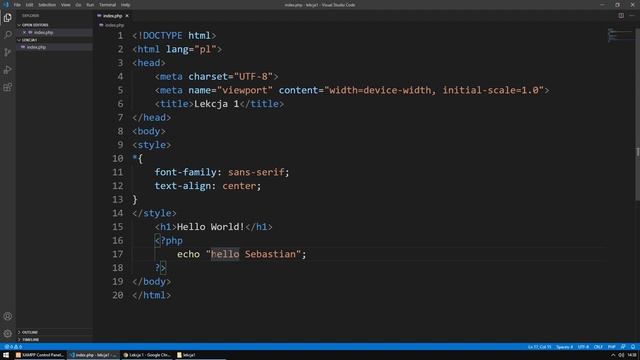Open the Go menu
The height and width of the screenshot is (360, 640).
coord(78,5)
